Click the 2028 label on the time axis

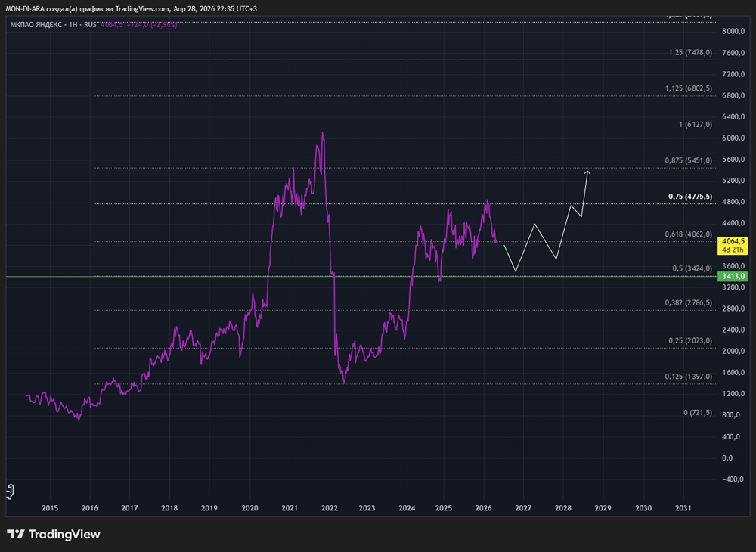[x=563, y=508]
